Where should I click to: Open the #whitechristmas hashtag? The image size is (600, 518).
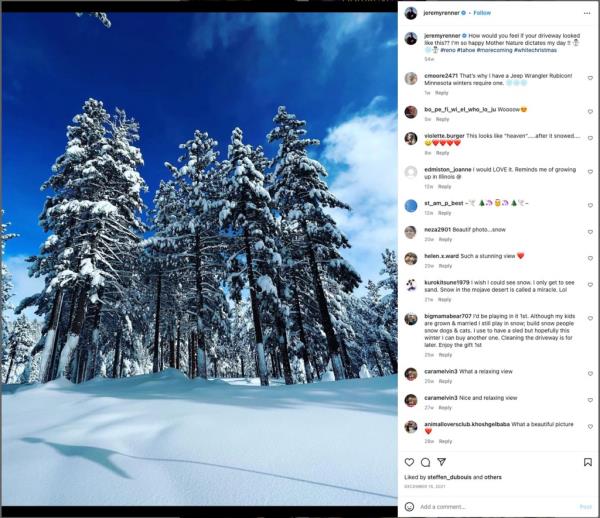(535, 50)
